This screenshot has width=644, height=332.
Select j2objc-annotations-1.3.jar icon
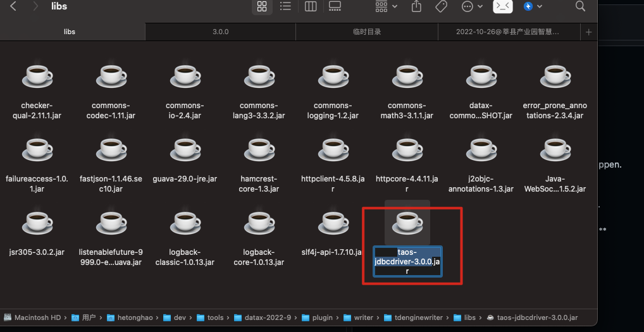pyautogui.click(x=481, y=149)
